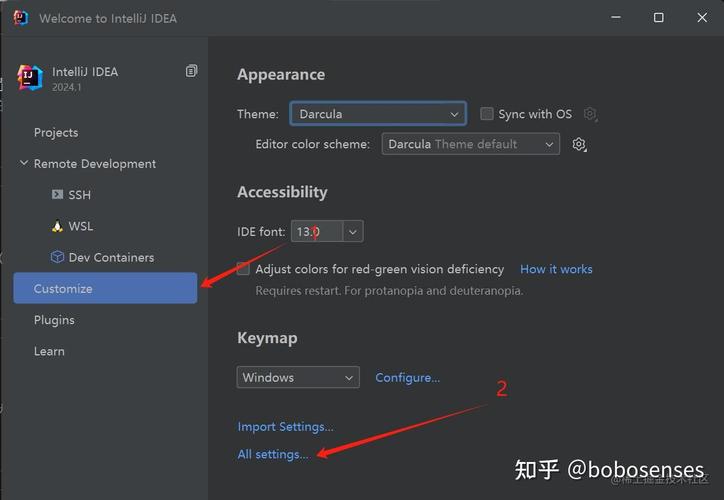724x500 pixels.
Task: Click the Configure... keymap link
Action: coord(407,378)
